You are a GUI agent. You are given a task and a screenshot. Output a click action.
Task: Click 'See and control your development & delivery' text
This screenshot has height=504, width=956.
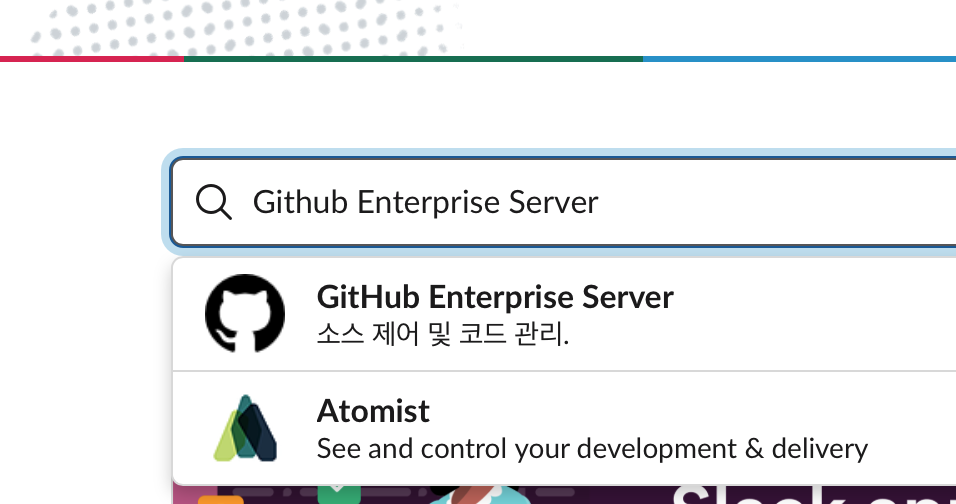click(x=592, y=449)
